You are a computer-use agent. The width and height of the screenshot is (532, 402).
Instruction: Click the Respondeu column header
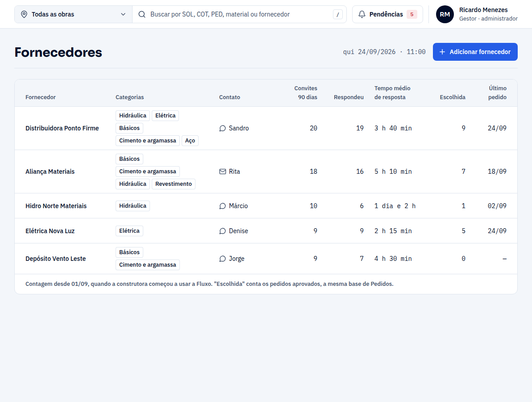(349, 97)
